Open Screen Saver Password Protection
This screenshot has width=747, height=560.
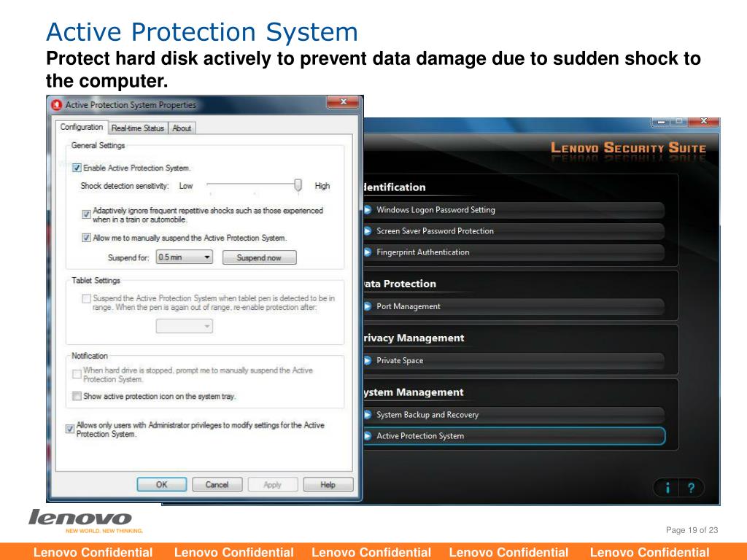point(514,231)
